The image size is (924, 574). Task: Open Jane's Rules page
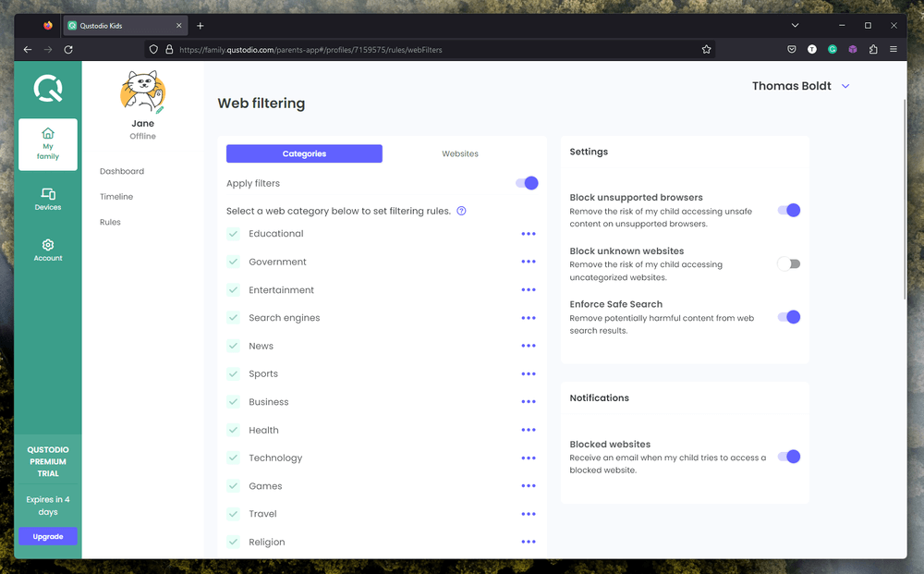[110, 222]
